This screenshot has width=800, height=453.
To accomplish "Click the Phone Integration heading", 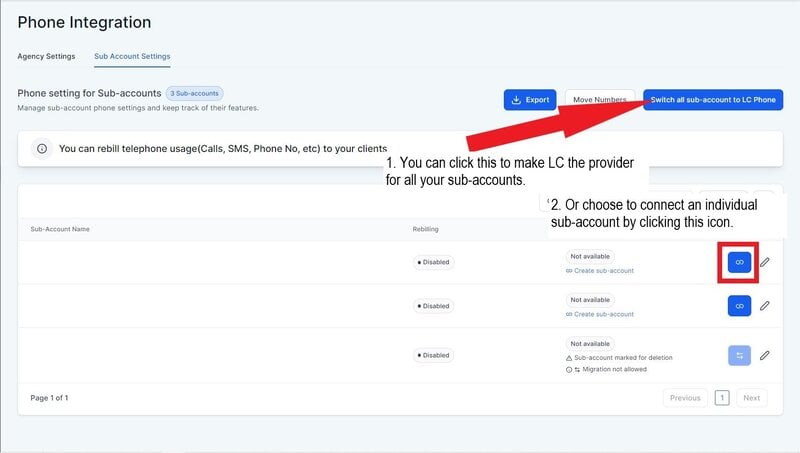I will (84, 22).
